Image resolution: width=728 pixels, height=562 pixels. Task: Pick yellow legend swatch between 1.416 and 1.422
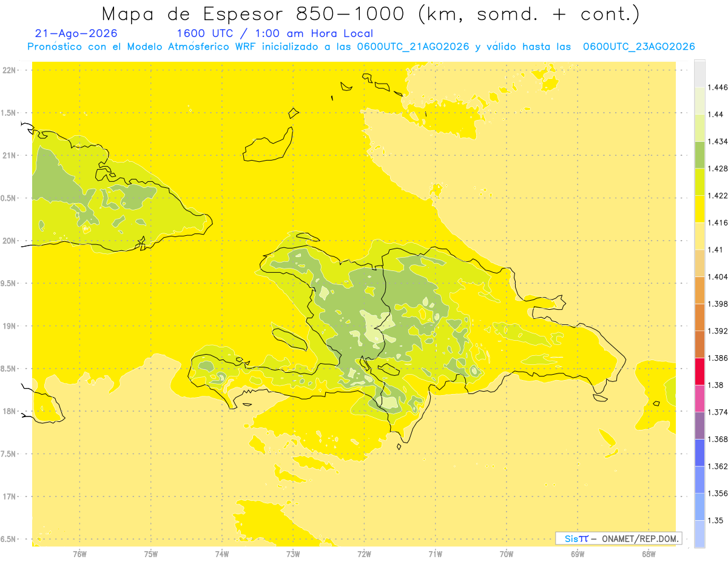pyautogui.click(x=699, y=209)
